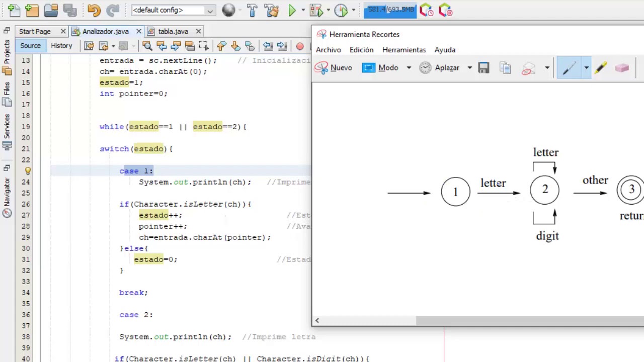644x362 pixels.
Task: Click the Undo arrow icon
Action: click(x=94, y=10)
